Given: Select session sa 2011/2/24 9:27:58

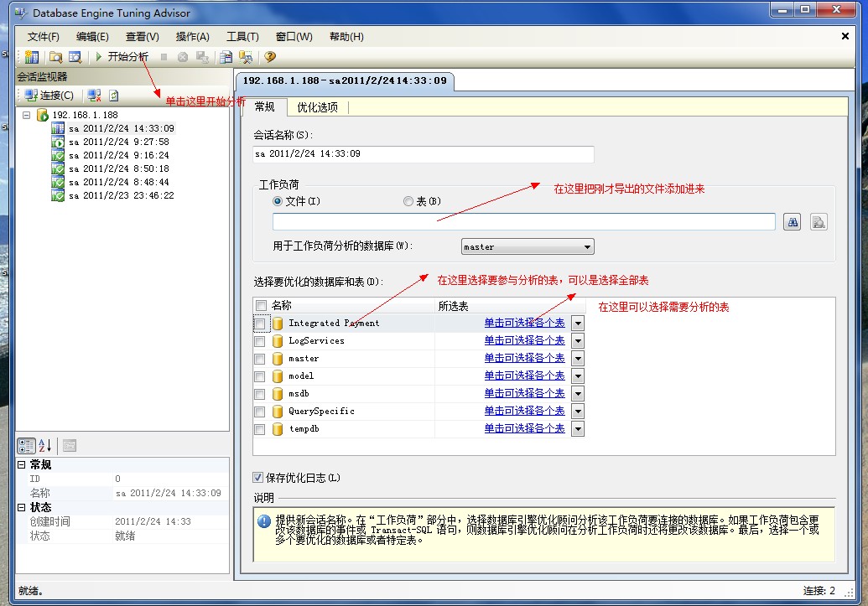Looking at the screenshot, I should [x=118, y=142].
